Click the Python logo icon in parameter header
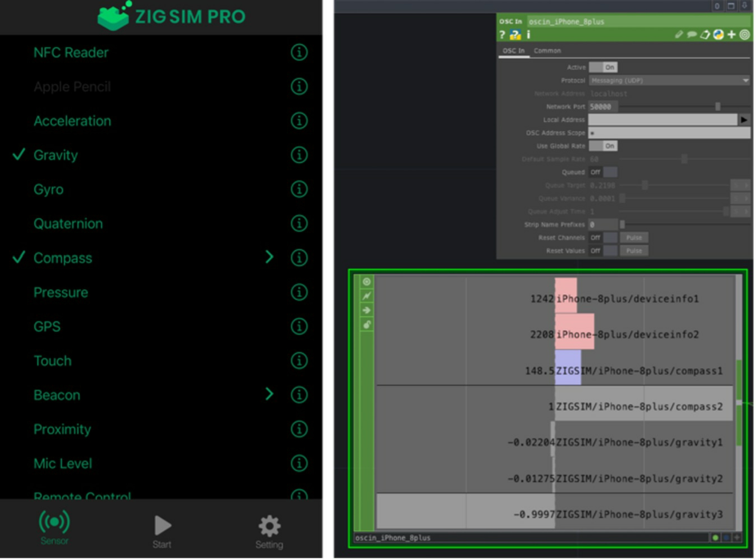756x560 pixels. click(718, 35)
